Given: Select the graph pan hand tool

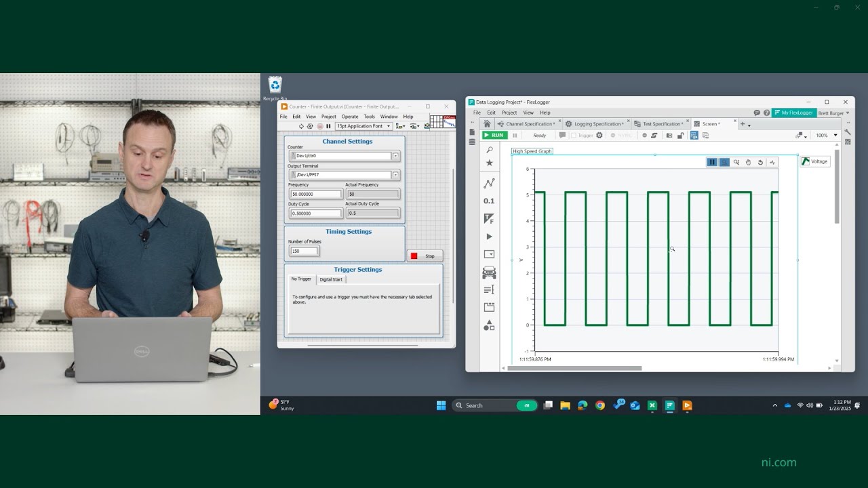Looking at the screenshot, I should click(x=748, y=162).
